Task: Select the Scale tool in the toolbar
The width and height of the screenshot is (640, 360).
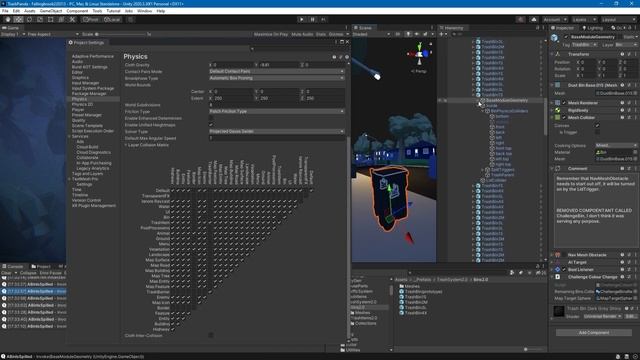Action: [x=40, y=19]
